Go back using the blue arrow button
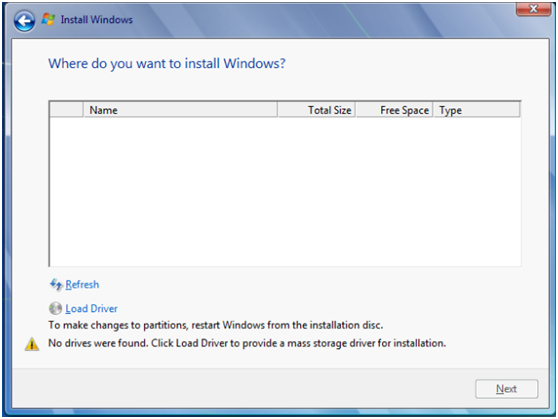 click(x=24, y=21)
